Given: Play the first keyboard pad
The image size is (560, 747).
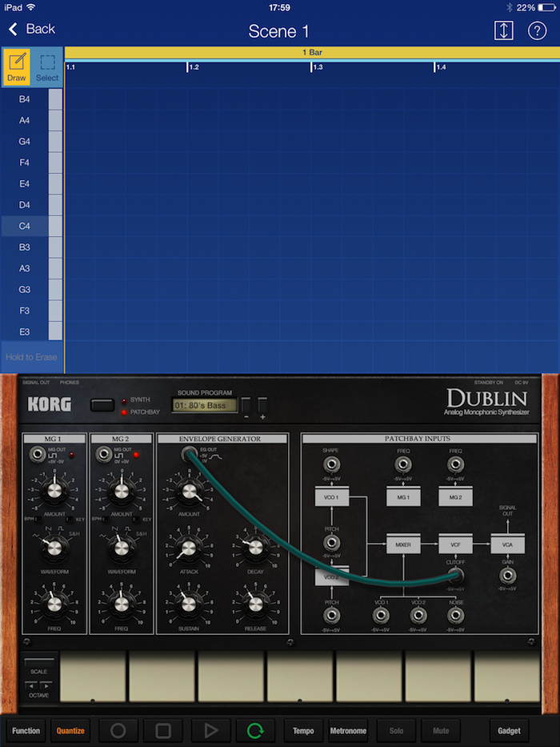Looking at the screenshot, I should (x=93, y=677).
